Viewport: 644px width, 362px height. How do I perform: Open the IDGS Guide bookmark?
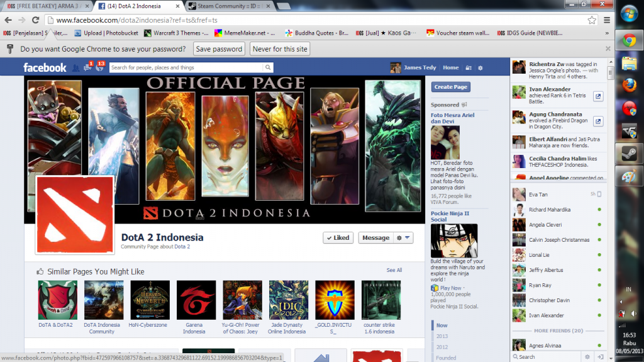click(x=530, y=33)
